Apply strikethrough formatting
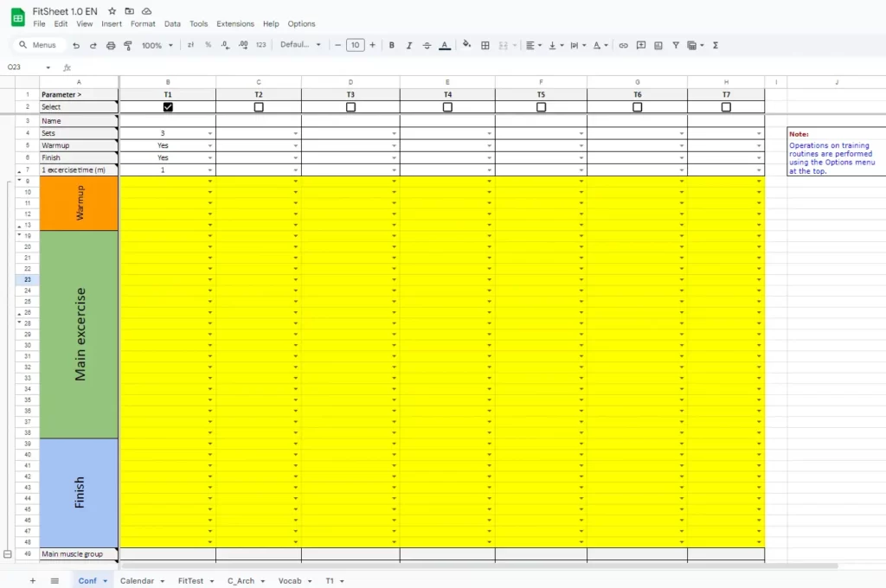 [427, 45]
